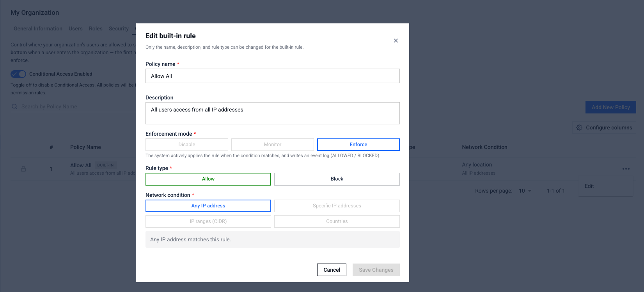Set rule type to Block
This screenshot has width=644, height=292.
coord(337,179)
